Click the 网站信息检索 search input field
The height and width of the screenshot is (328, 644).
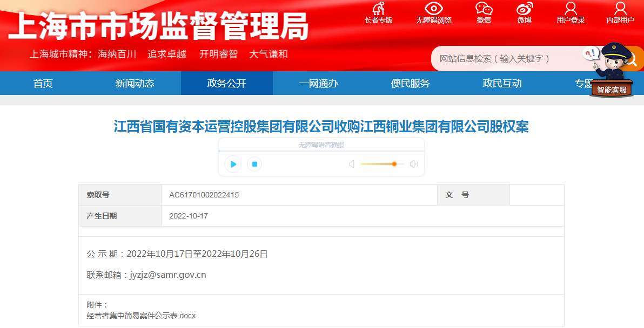click(x=507, y=59)
